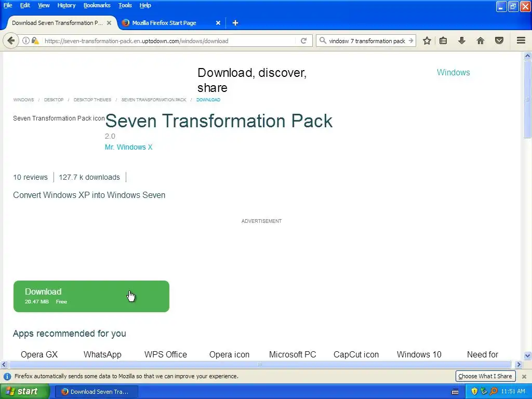Viewport: 532px width, 399px height.
Task: Click 127.7 k downloads text
Action: click(89, 177)
